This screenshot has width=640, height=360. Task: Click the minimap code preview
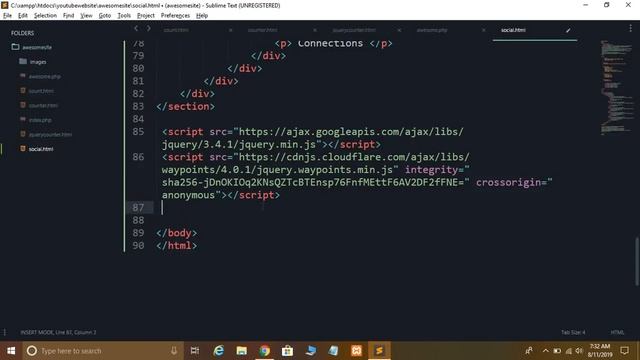(617, 87)
